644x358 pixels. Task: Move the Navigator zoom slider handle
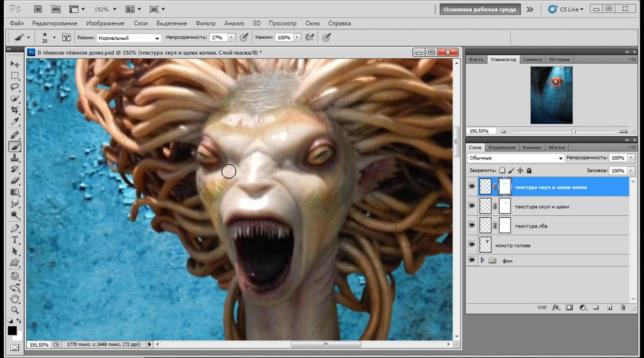click(574, 131)
